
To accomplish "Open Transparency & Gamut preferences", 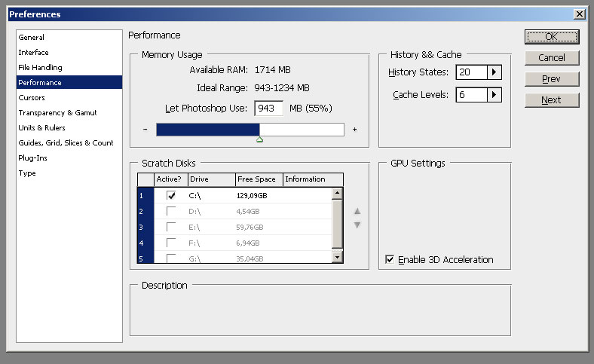I will click(69, 112).
